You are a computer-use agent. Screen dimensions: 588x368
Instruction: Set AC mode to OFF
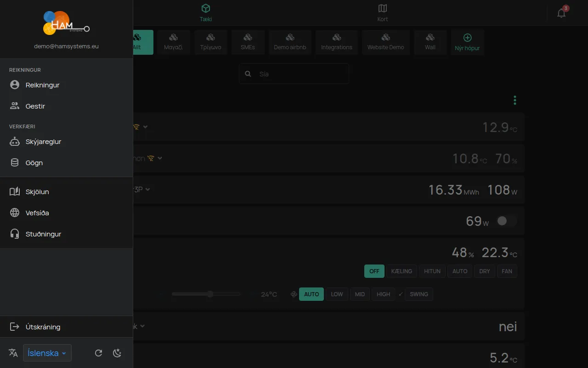click(x=374, y=271)
